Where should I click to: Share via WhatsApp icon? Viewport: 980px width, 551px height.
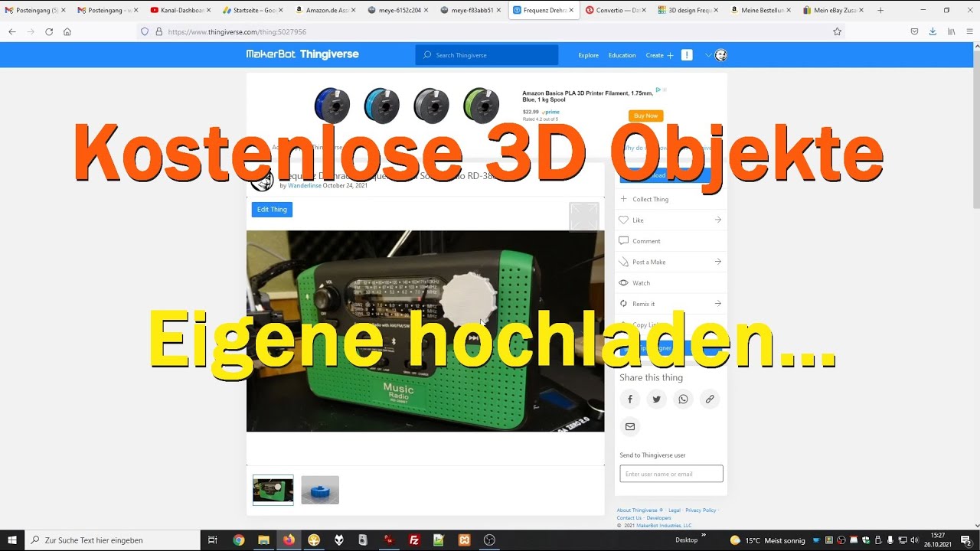click(x=683, y=399)
